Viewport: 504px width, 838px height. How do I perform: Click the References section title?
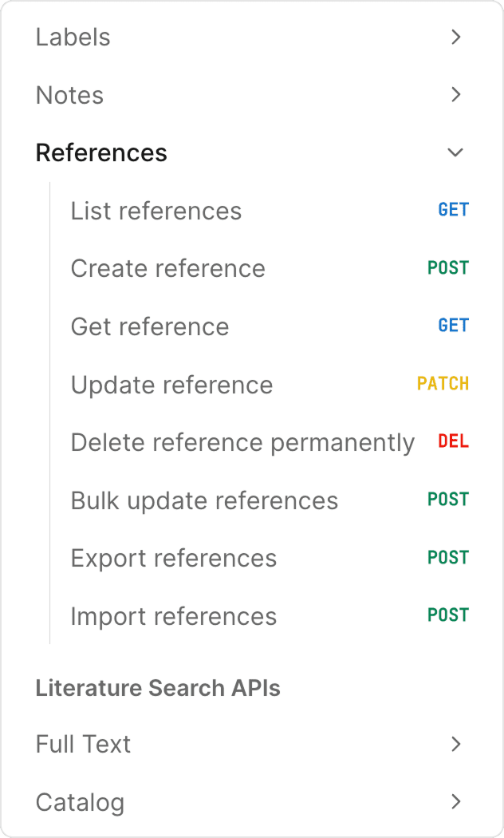tap(101, 152)
